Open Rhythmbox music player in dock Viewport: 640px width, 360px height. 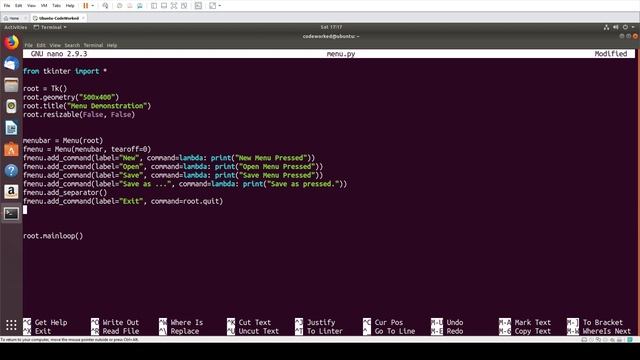[11, 106]
